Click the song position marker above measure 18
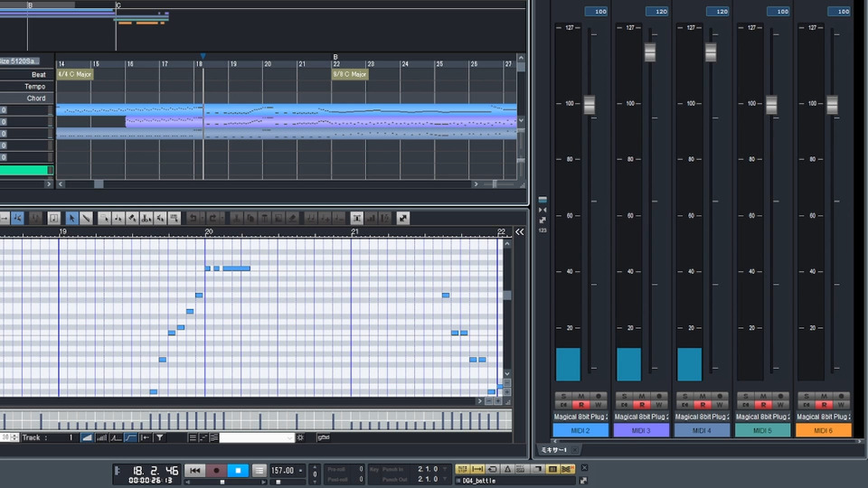This screenshot has width=868, height=488. [203, 56]
